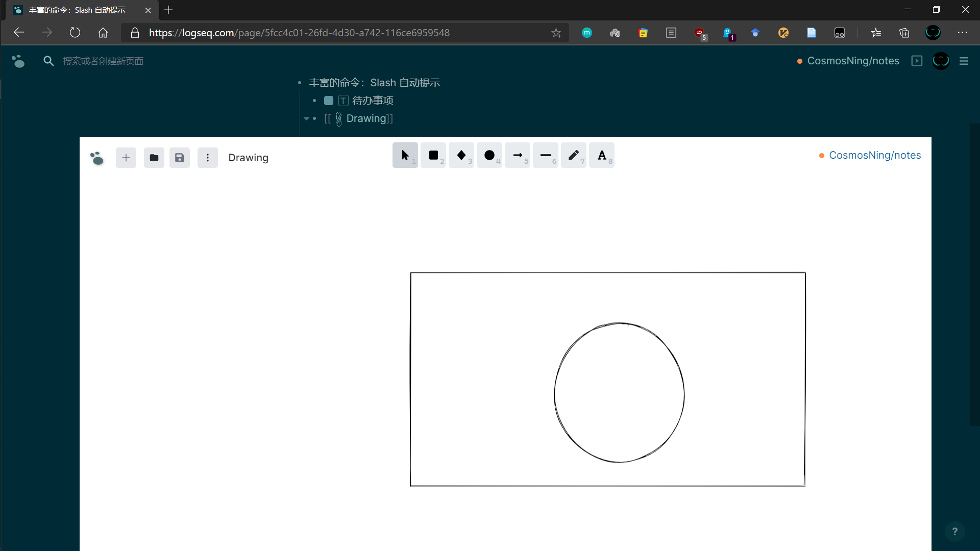Open drawing files folder icon

tap(154, 158)
